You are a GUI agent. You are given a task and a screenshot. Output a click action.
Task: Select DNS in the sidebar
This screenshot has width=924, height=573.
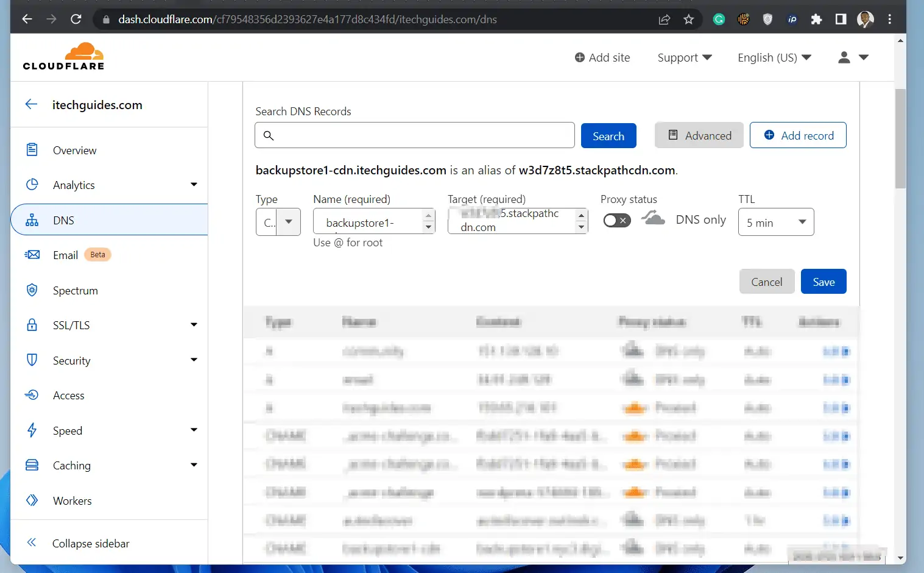tap(110, 220)
